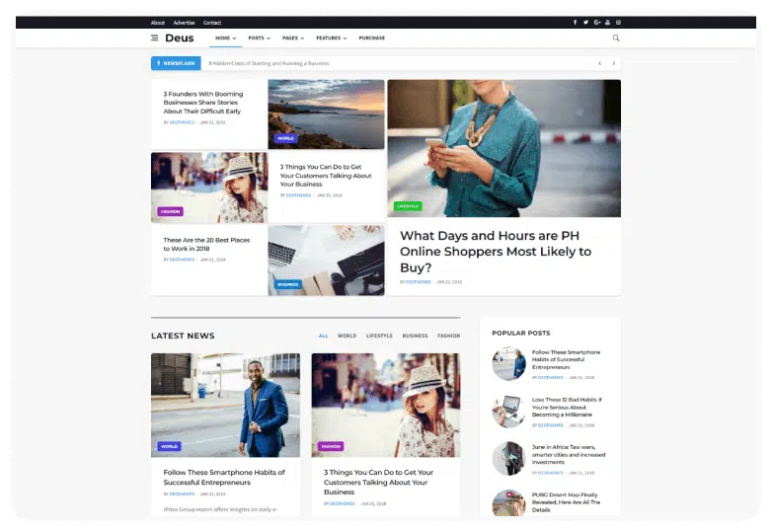Viewport: 772px width, 532px height.
Task: Show next newsflash with right arrow
Action: [x=613, y=63]
